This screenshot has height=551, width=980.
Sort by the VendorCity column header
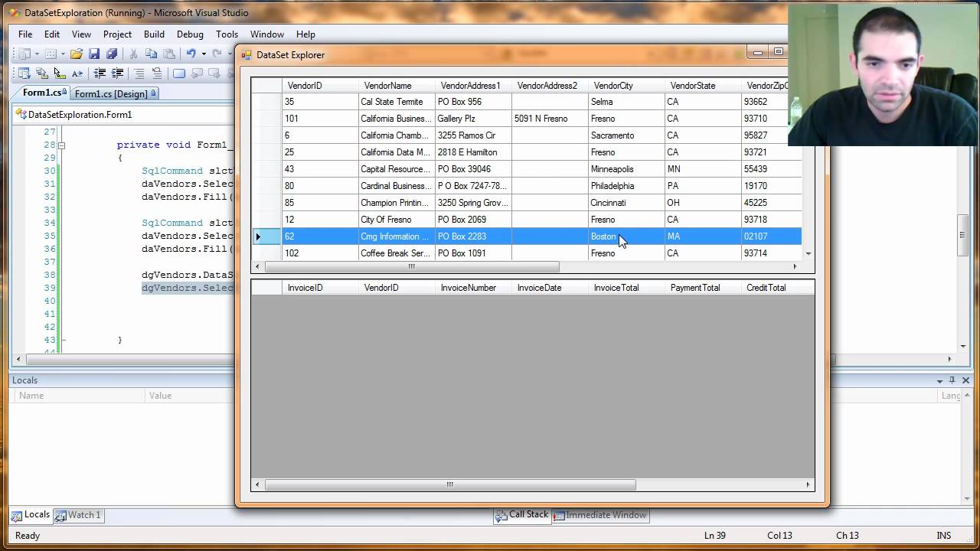coord(626,86)
